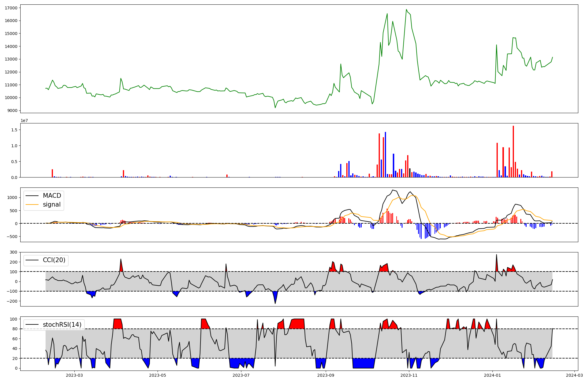
Task: Click the CCI(20) legend entry
Action: tap(54, 260)
